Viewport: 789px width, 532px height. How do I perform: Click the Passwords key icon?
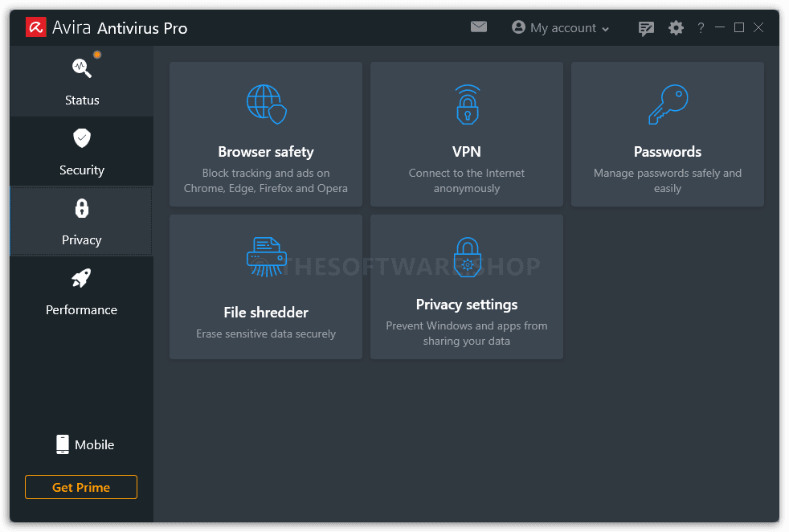(668, 104)
